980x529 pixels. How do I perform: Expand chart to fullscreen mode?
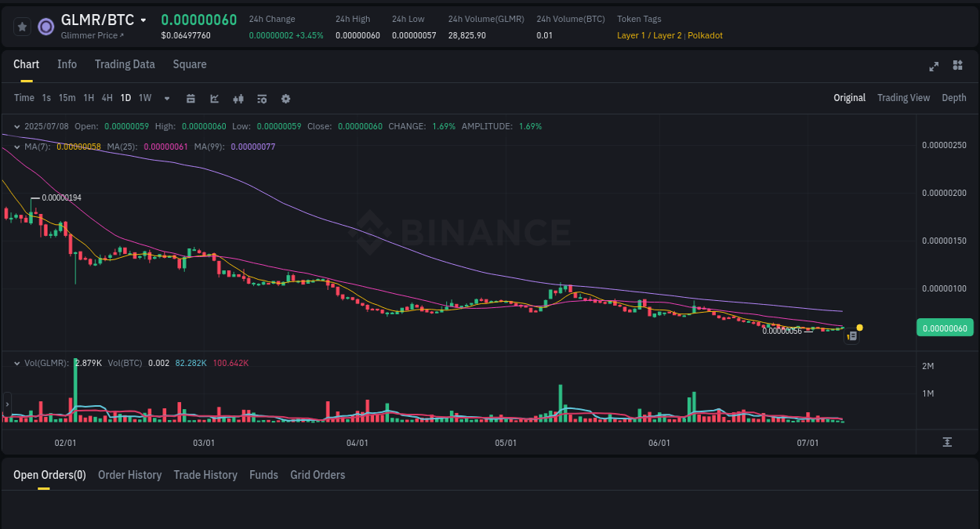934,67
